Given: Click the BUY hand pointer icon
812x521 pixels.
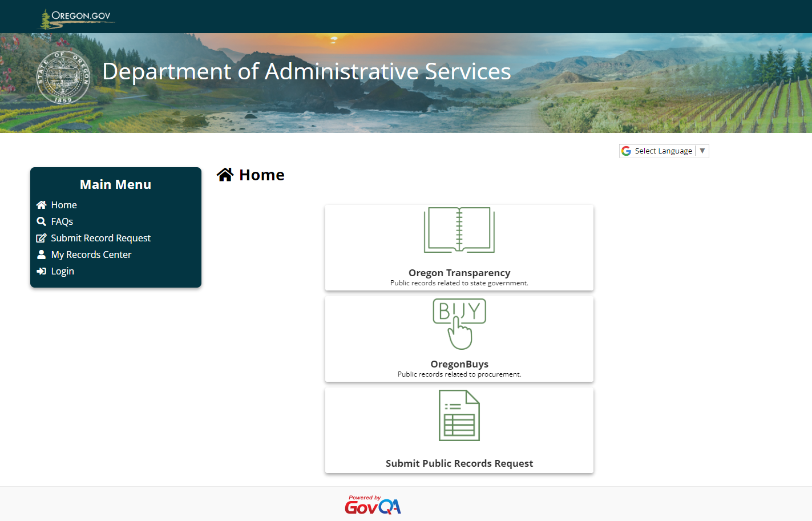Looking at the screenshot, I should tap(459, 324).
